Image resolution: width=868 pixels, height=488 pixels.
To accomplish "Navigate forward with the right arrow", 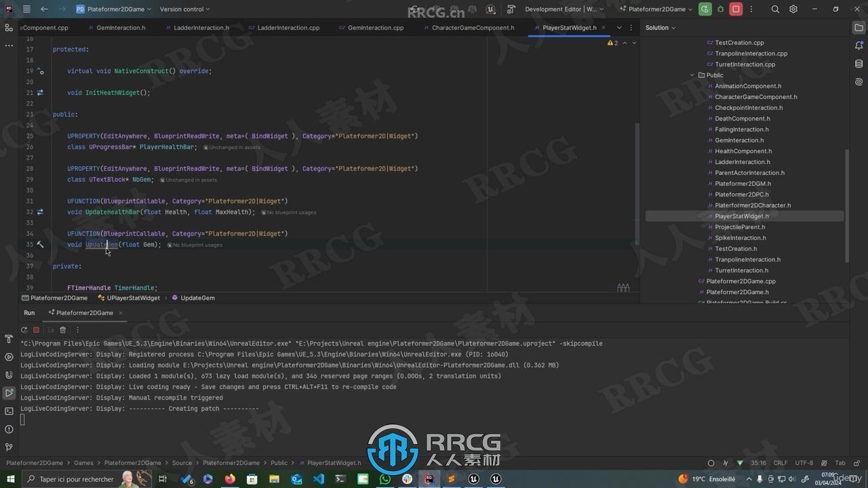I will tap(62, 9).
